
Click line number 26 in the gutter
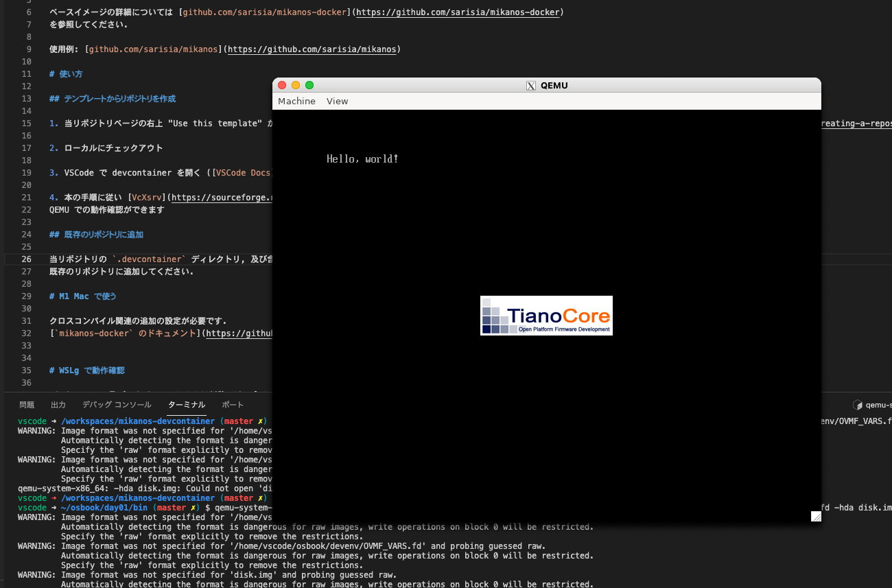pyautogui.click(x=26, y=259)
